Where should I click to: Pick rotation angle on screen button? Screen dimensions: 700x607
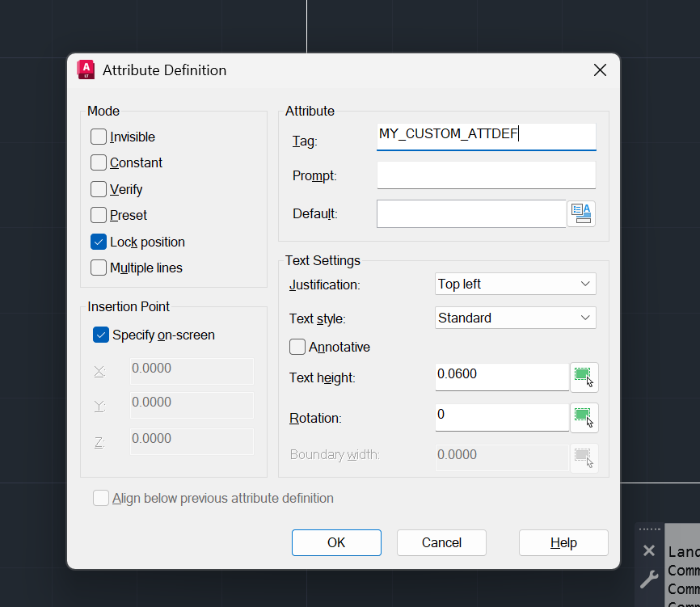(584, 418)
